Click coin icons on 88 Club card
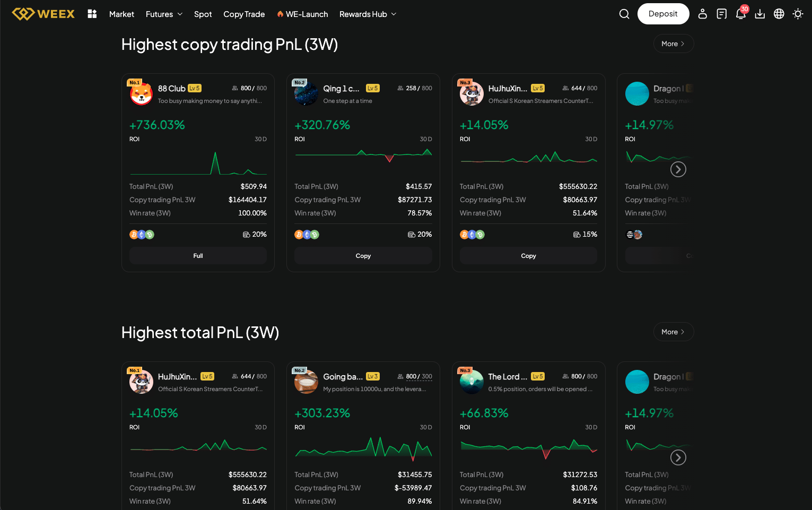Screen dimensions: 812x510 coord(142,235)
